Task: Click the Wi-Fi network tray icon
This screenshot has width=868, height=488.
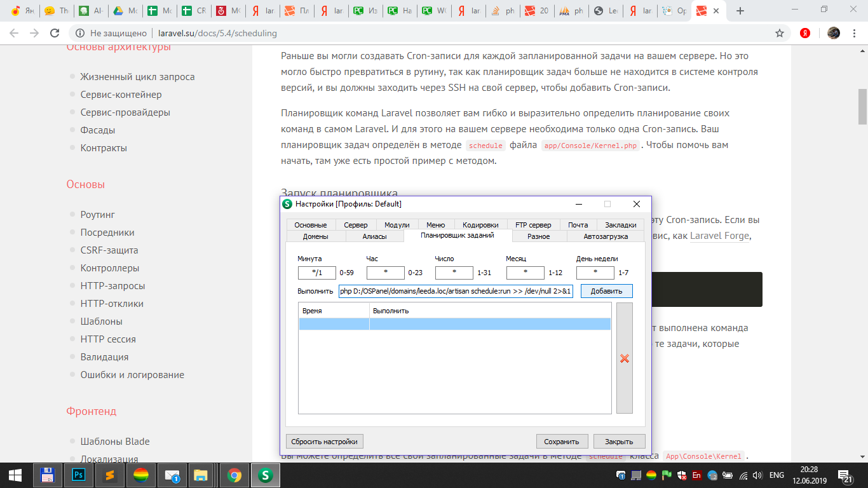Action: pos(743,475)
